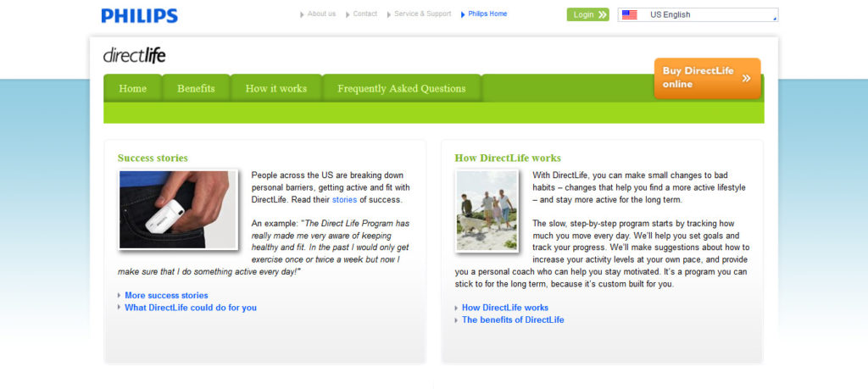Click arrow bullet before How DirectLife works link
Screen dimensions: 868x389
click(457, 308)
